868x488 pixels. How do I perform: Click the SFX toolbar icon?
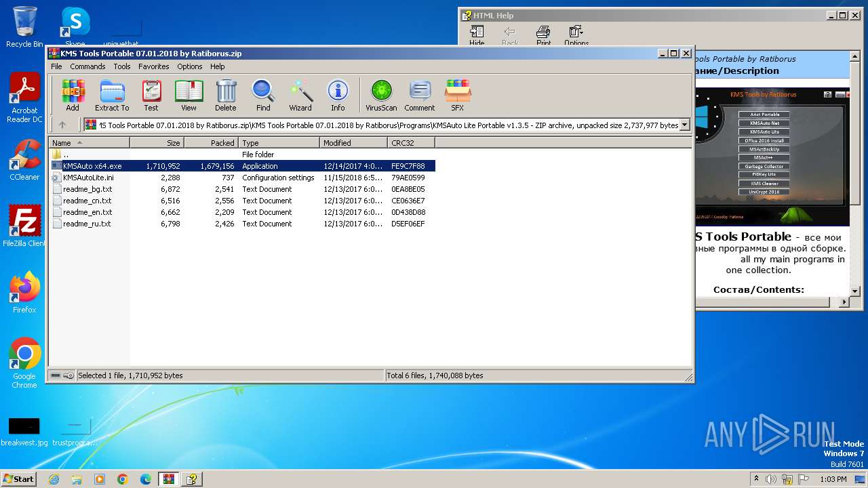[458, 95]
